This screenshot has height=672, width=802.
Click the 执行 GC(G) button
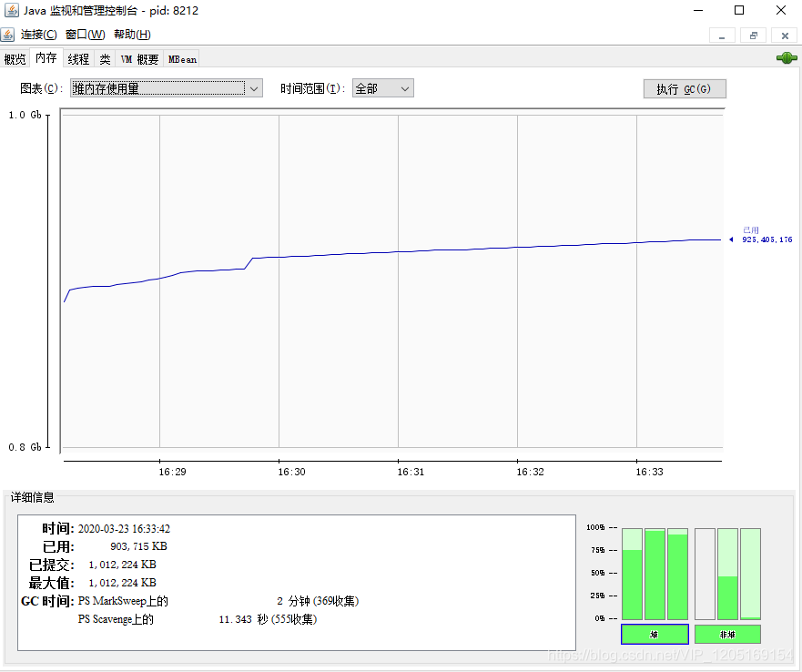(x=685, y=89)
